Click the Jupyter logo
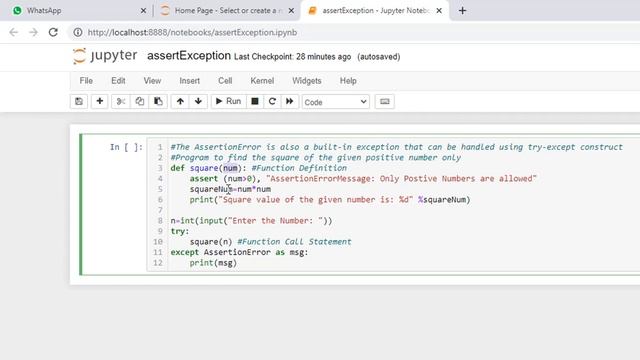The image size is (640, 360). [x=105, y=56]
